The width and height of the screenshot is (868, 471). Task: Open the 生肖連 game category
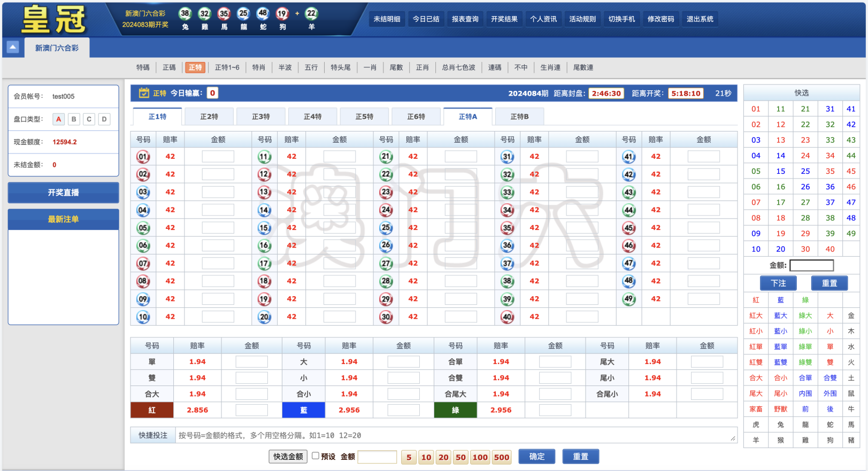[x=550, y=67]
